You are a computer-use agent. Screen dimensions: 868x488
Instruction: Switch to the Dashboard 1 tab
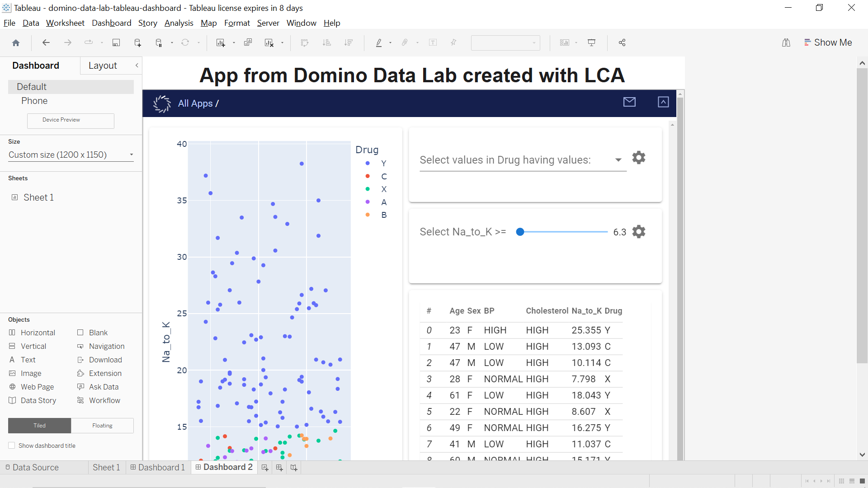pyautogui.click(x=157, y=467)
